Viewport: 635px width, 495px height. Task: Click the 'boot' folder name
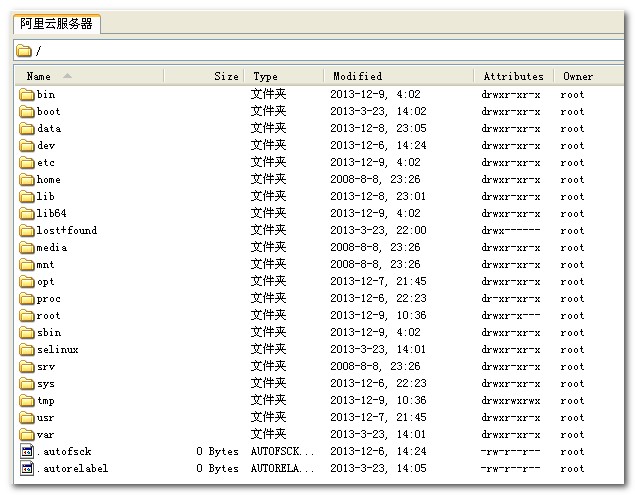pos(48,111)
